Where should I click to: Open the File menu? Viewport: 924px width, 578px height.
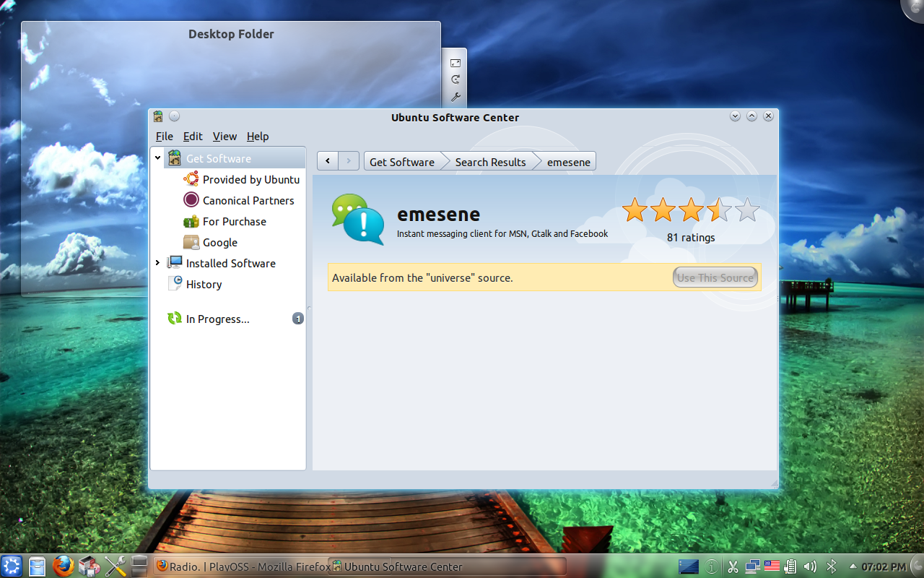[x=165, y=137]
